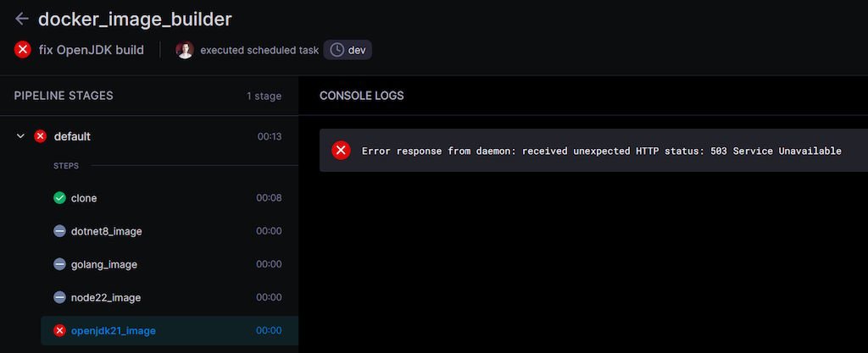Click the skipped status icon for node22_image

pyautogui.click(x=59, y=297)
